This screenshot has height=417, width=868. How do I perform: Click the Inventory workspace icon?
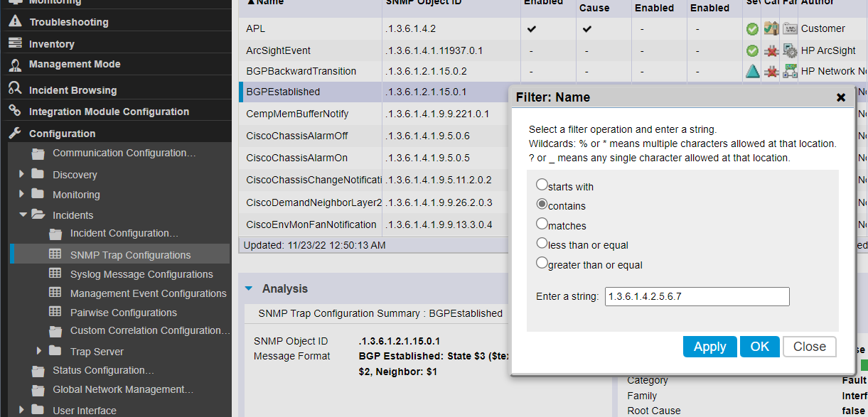15,43
